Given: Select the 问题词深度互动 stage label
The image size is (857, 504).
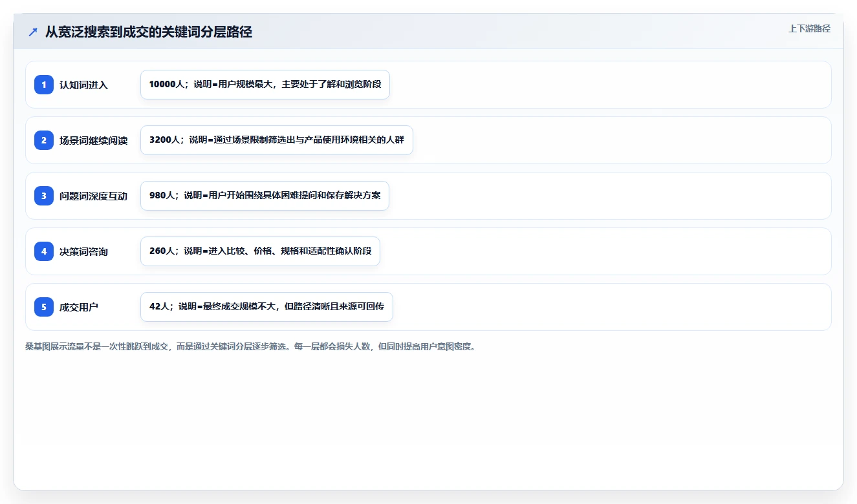Looking at the screenshot, I should point(93,196).
